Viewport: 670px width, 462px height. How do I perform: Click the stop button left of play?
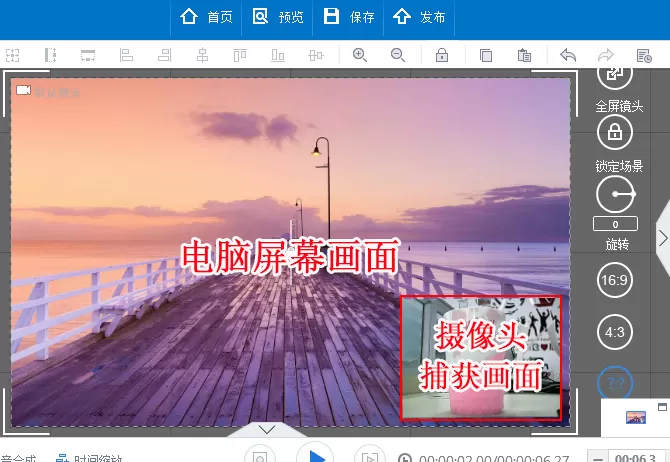pos(260,456)
